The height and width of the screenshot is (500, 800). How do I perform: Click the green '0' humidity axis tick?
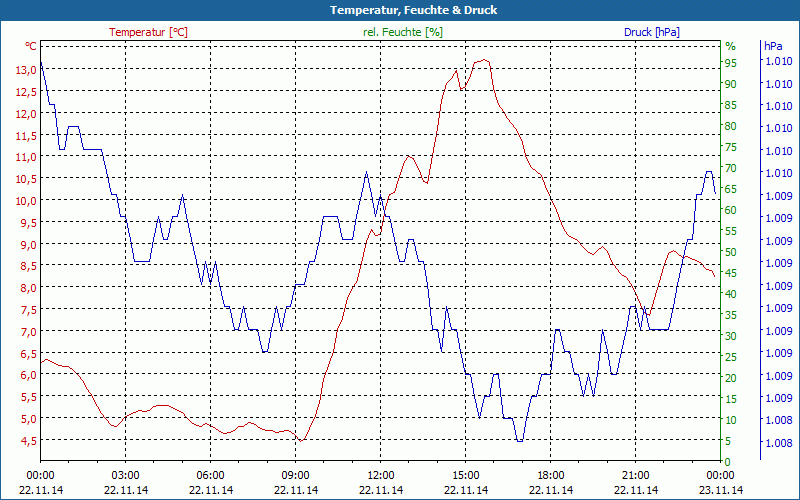click(728, 462)
